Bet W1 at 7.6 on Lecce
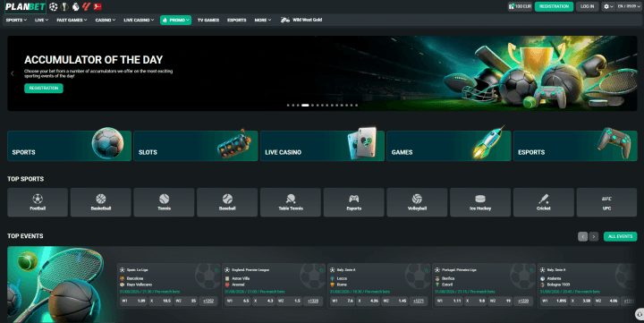 343,301
